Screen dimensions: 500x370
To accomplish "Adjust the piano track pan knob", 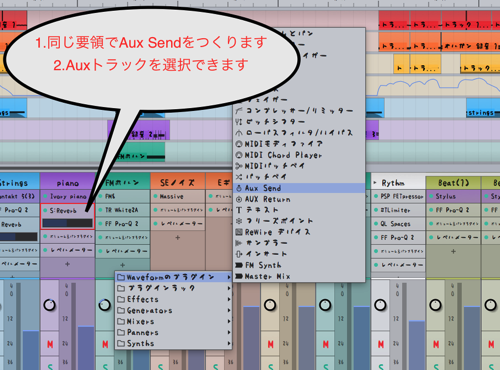I will click(x=50, y=305).
